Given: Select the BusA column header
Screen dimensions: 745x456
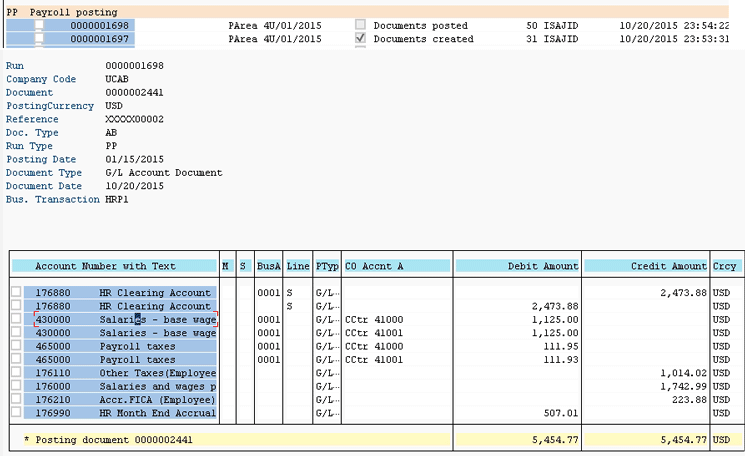Looking at the screenshot, I should pos(268,266).
